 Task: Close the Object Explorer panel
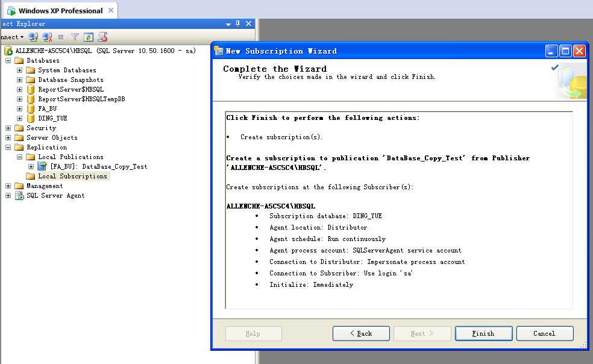tap(248, 24)
